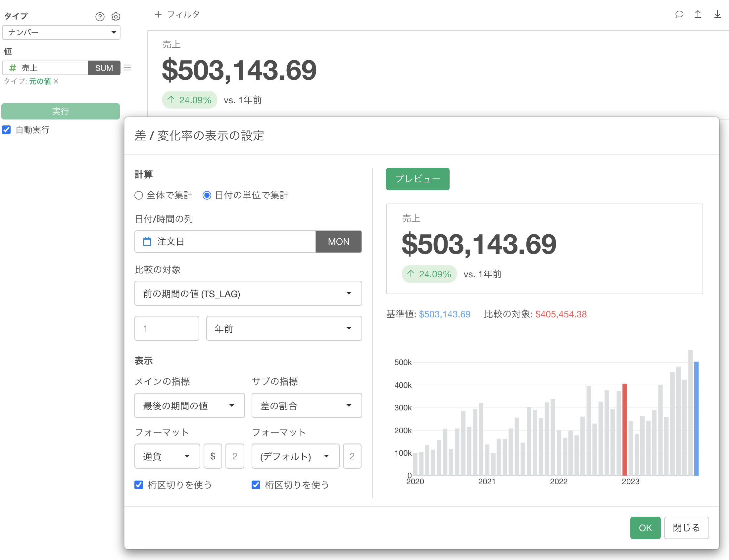Remove the 元の値 type with X
The image size is (729, 560).
[x=56, y=81]
